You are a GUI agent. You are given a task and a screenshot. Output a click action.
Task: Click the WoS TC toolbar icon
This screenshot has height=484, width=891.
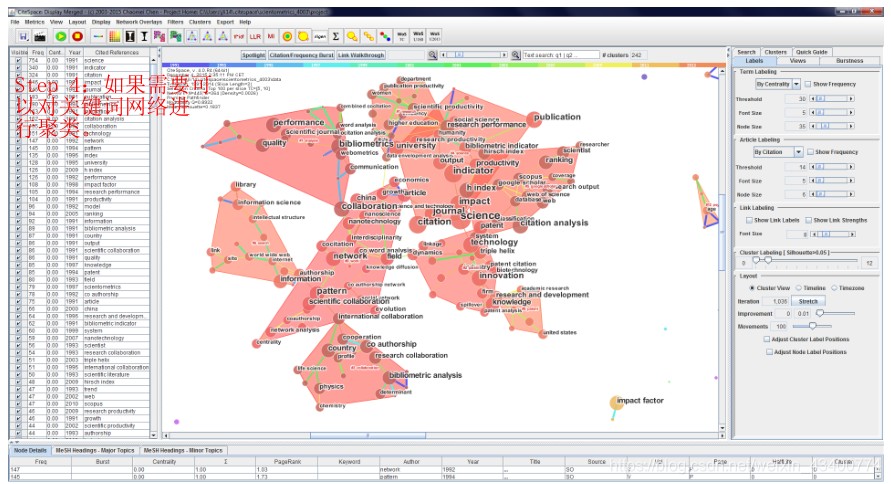point(402,36)
